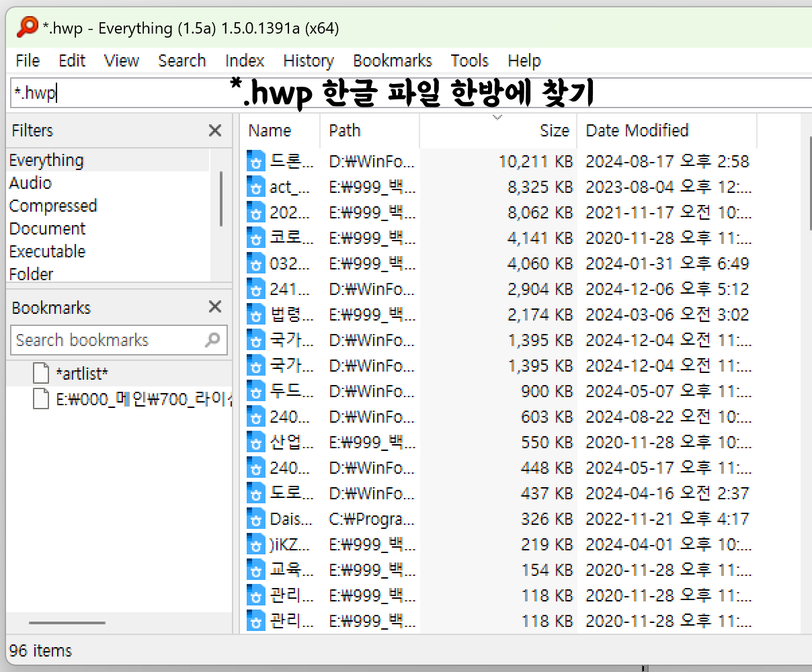
Task: Click the Bookmarks panel horizontal scrollbar
Action: [x=67, y=623]
